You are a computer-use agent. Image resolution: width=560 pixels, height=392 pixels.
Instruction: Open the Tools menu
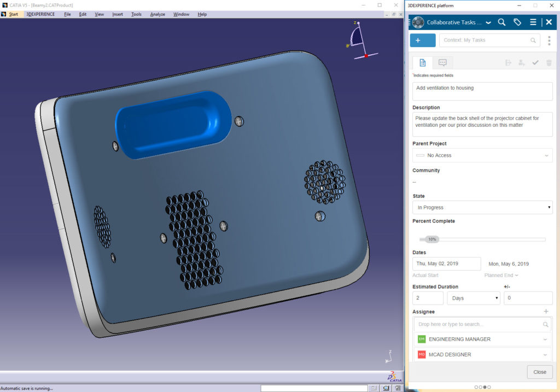136,14
